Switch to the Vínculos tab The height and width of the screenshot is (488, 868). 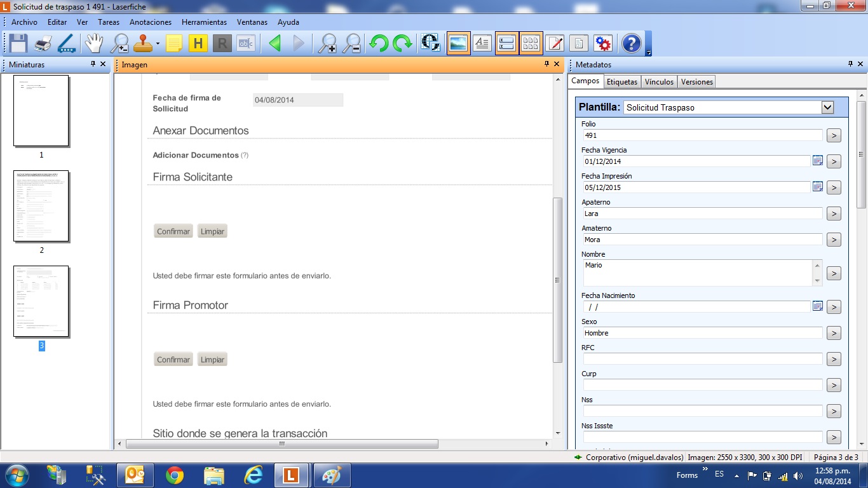tap(659, 81)
